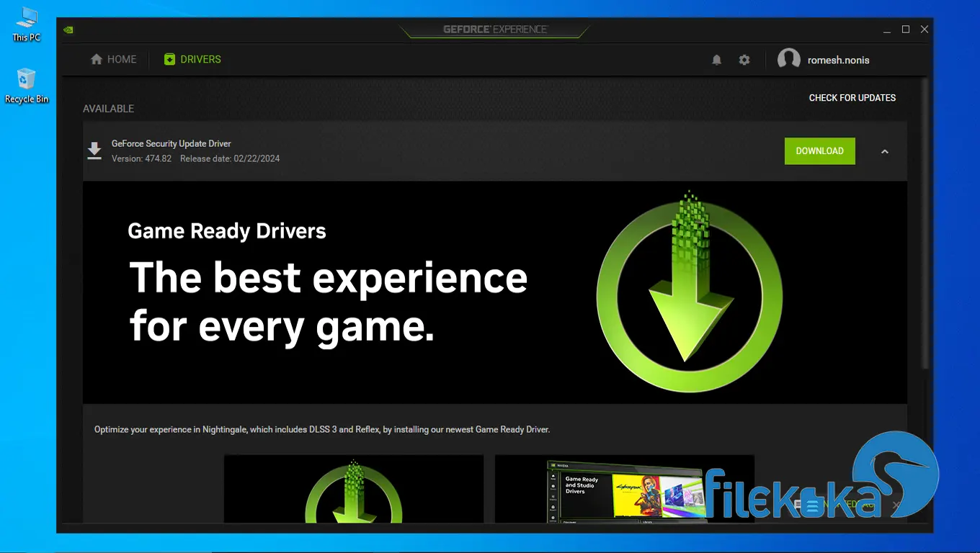This screenshot has width=980, height=553.
Task: Open romesh.nonis account name
Action: coord(839,60)
